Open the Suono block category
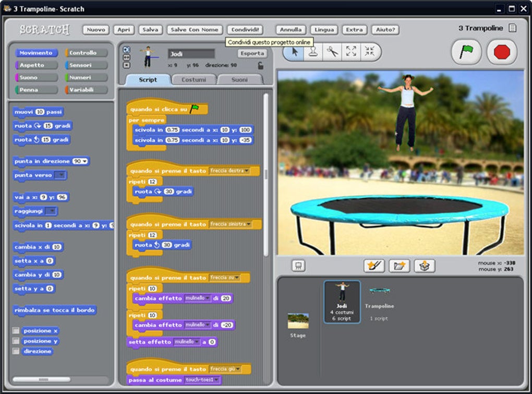Image resolution: width=532 pixels, height=394 pixels. pos(36,77)
